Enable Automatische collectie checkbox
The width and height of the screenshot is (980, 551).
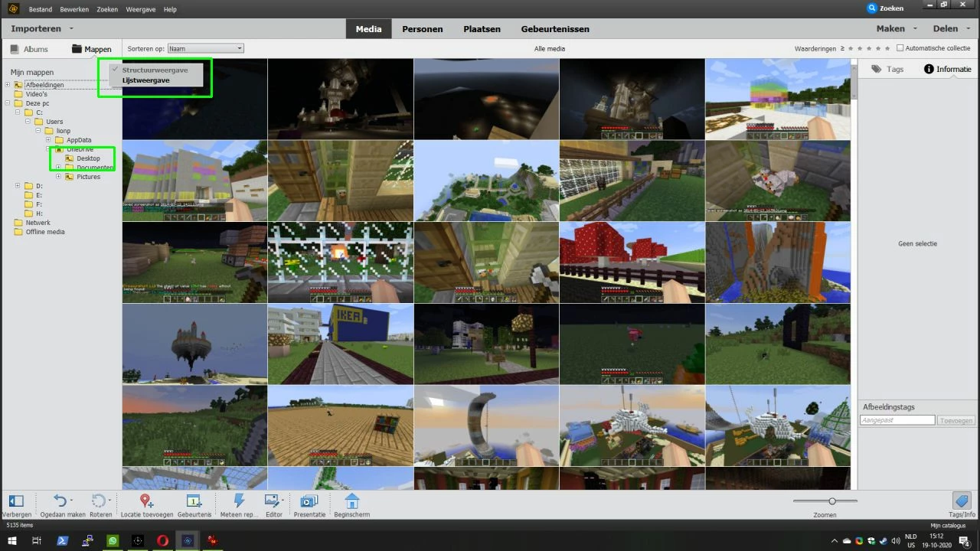tap(900, 48)
